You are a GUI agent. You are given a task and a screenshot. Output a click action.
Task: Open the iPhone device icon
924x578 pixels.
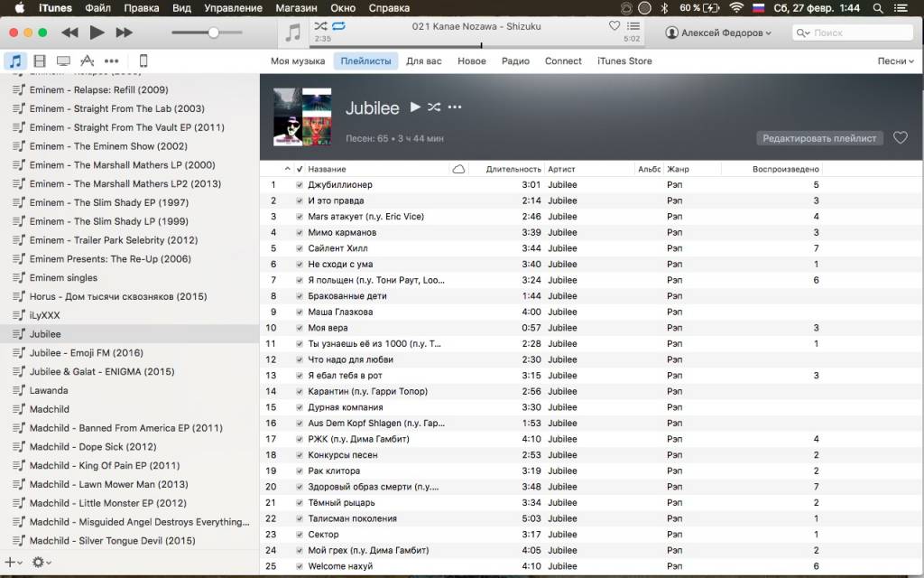click(143, 61)
